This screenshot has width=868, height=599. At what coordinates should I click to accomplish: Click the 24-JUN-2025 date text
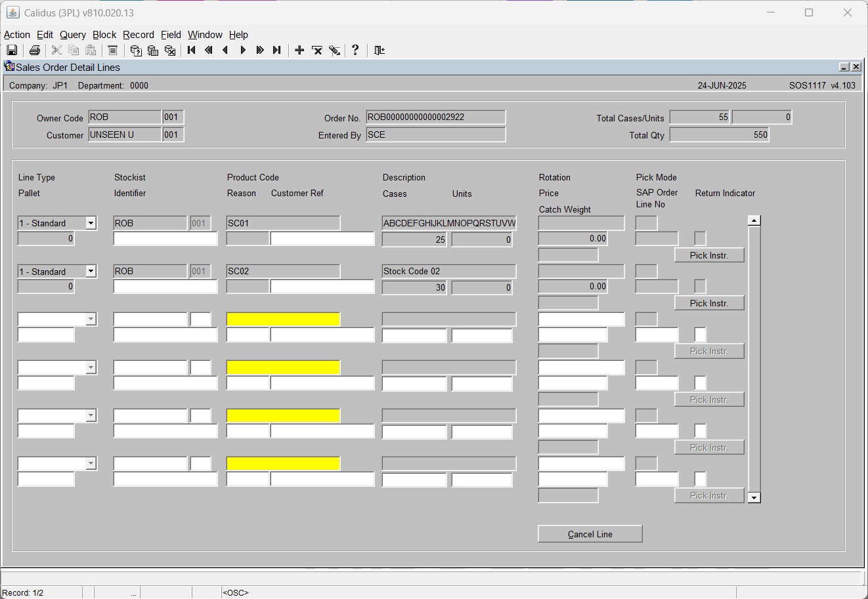point(722,85)
